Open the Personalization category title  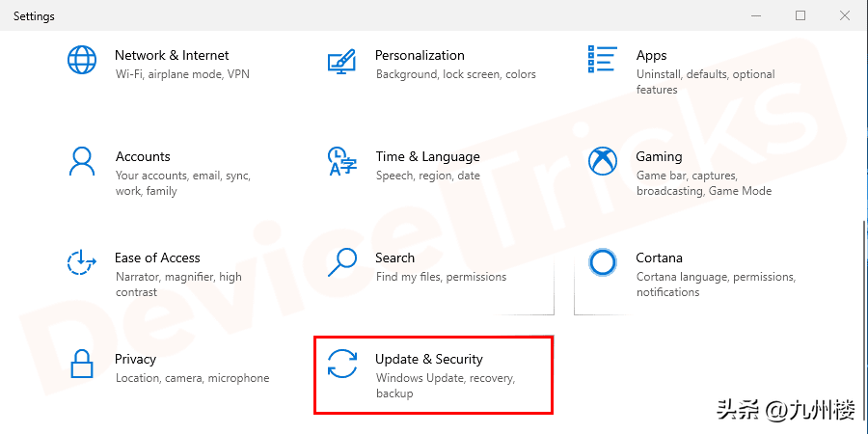pos(420,55)
